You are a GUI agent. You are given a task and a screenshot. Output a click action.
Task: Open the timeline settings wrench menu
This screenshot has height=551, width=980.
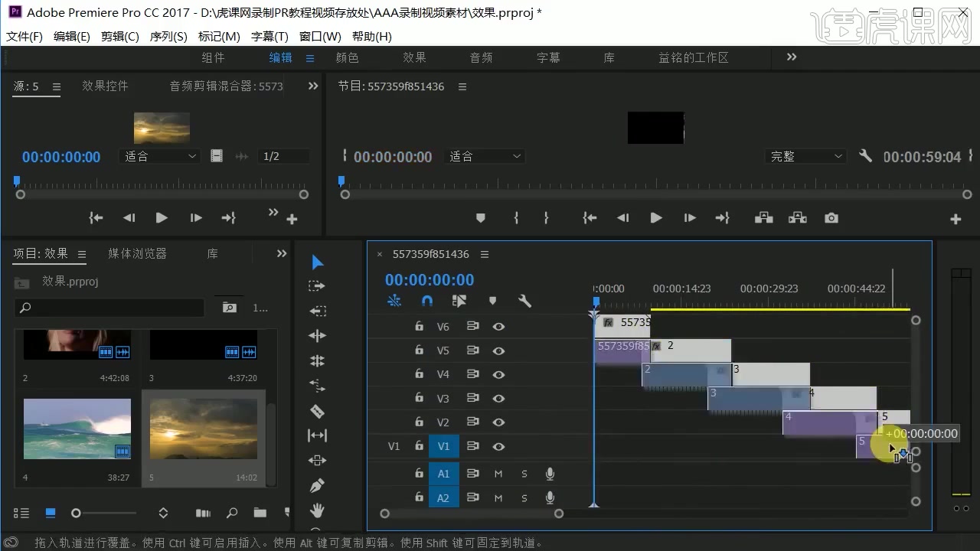[525, 301]
